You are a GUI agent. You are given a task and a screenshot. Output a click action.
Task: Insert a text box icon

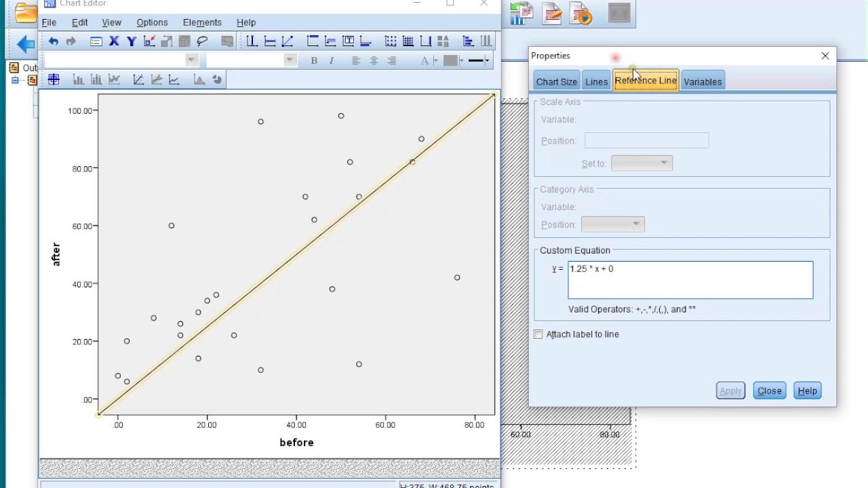[x=348, y=41]
